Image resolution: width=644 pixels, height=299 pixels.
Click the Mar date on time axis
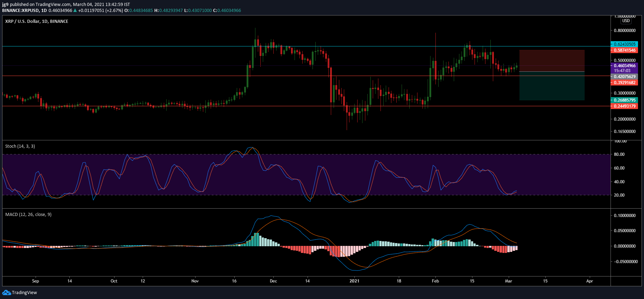pyautogui.click(x=508, y=281)
